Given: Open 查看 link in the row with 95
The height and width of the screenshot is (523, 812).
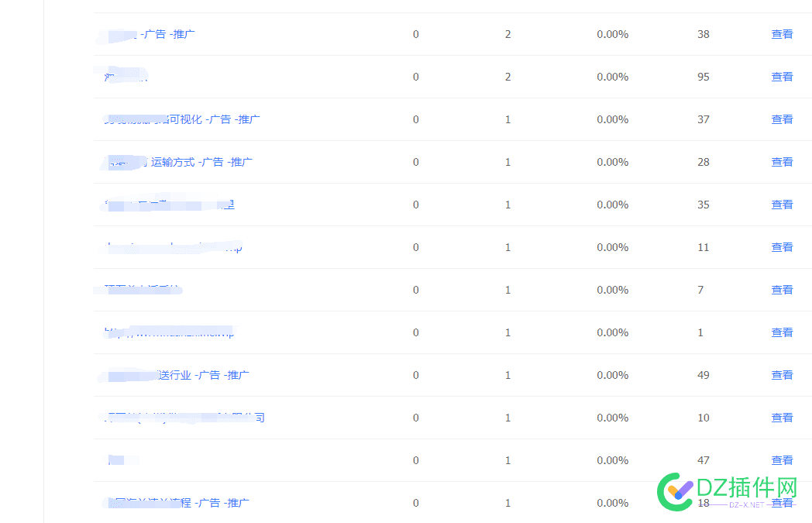Looking at the screenshot, I should point(782,77).
